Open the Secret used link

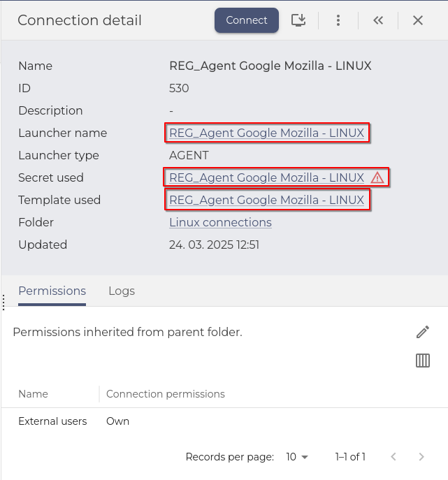click(266, 177)
